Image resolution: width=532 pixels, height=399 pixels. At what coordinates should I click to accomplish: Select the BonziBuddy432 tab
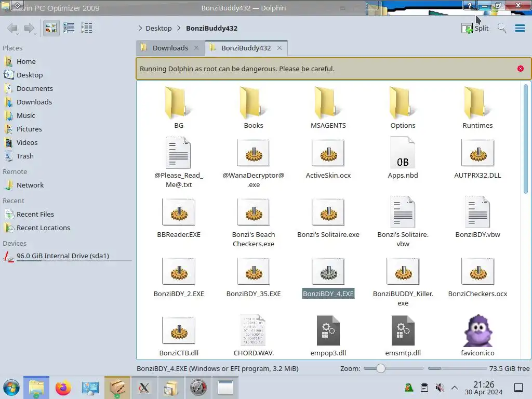246,48
